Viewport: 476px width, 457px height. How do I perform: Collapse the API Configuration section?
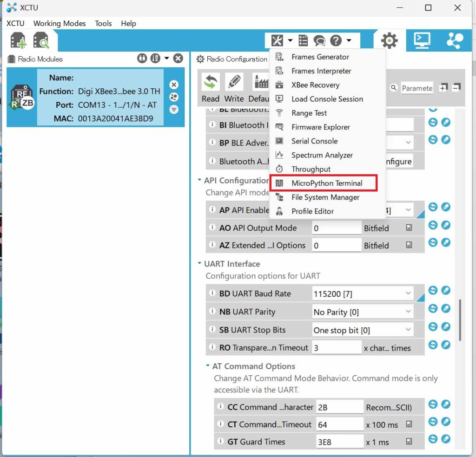(x=199, y=180)
